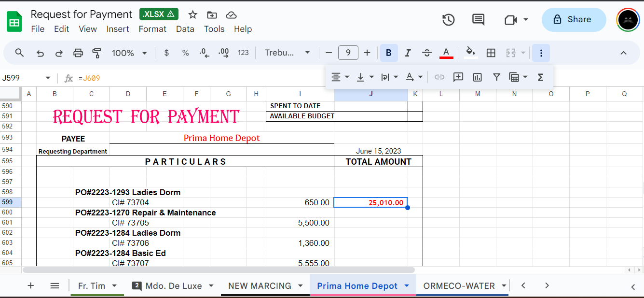
Task: Insert a comment icon
Action: tap(458, 77)
